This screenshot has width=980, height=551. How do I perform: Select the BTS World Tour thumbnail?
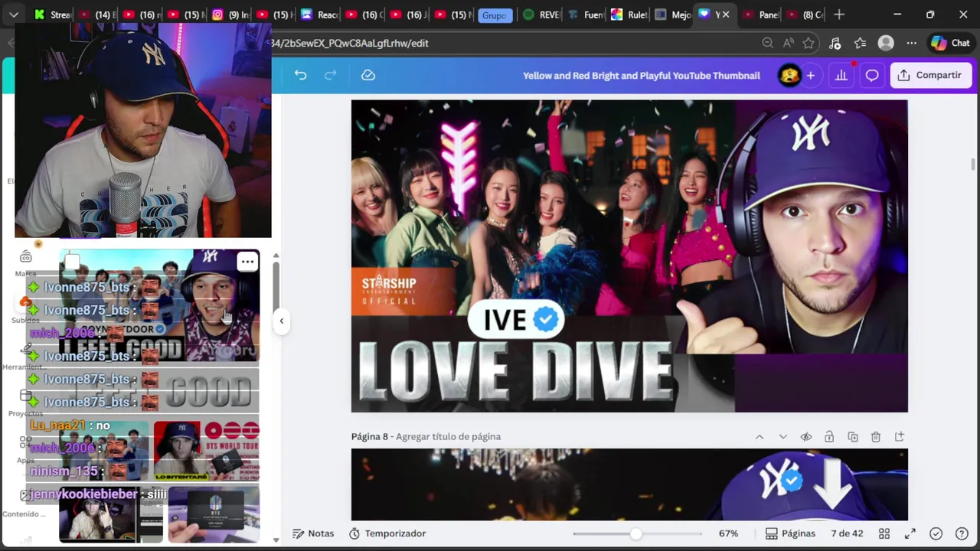pyautogui.click(x=207, y=452)
